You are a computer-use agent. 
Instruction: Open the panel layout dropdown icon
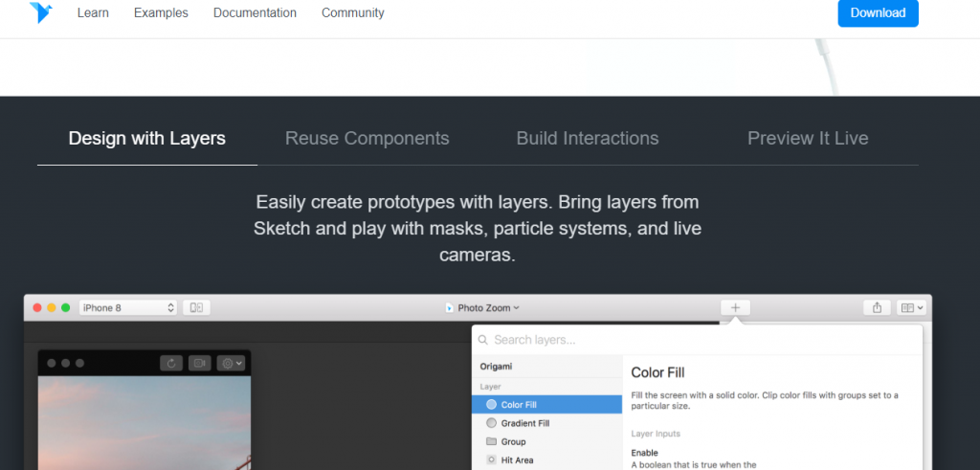coord(911,307)
